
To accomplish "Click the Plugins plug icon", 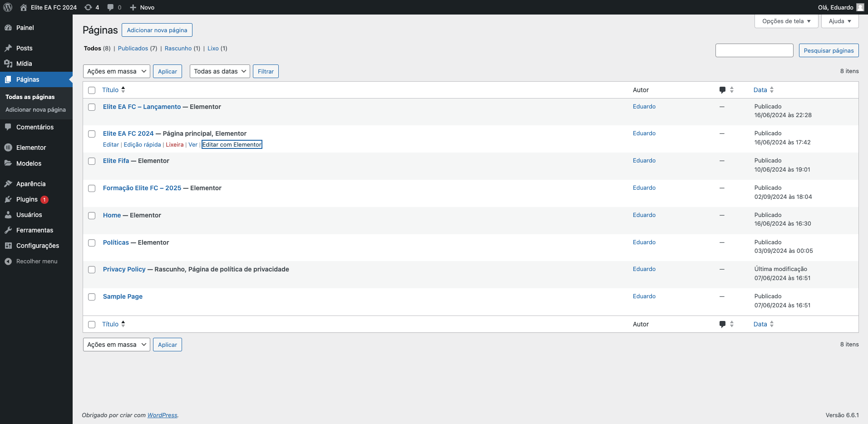I will coord(8,199).
